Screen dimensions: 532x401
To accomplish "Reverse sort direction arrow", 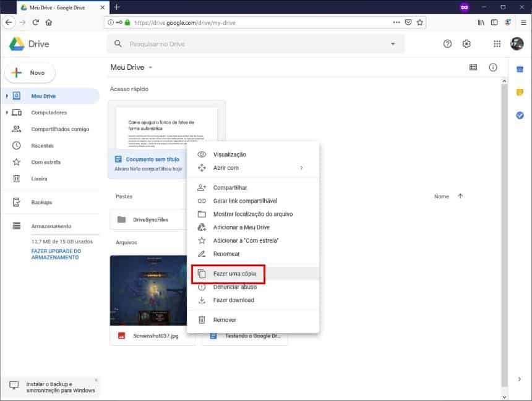I will pyautogui.click(x=460, y=196).
